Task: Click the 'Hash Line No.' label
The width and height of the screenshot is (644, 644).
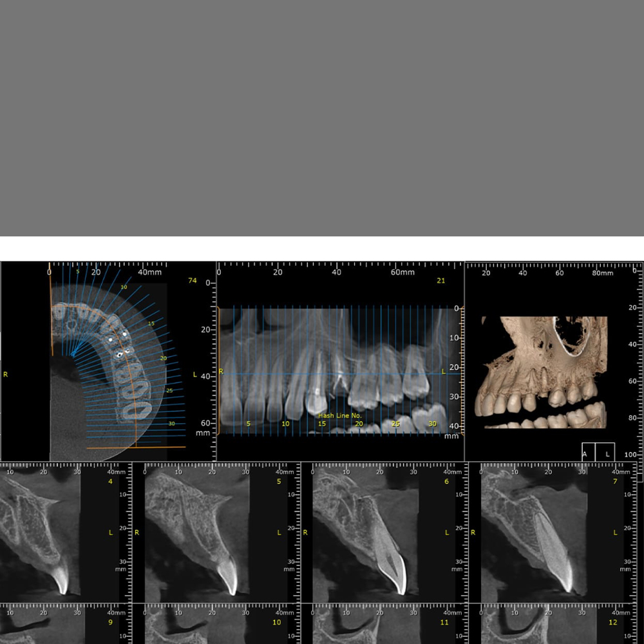Action: [340, 415]
